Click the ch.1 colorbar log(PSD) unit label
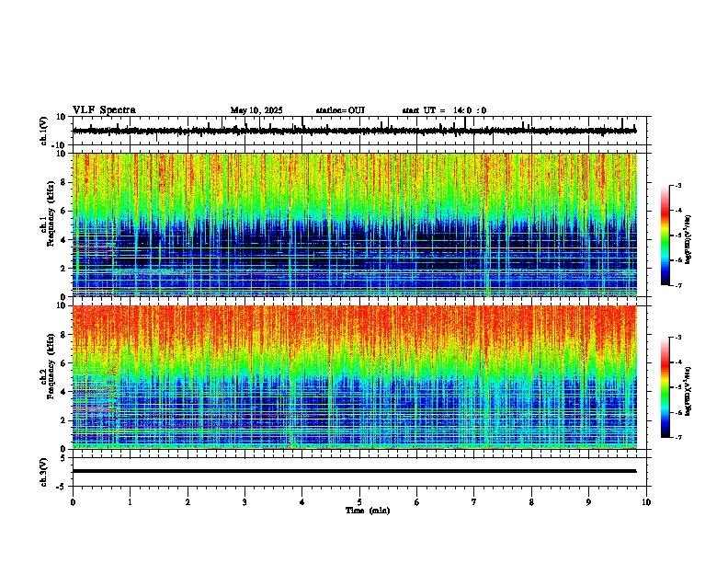This screenshot has height=563, width=728. point(688,240)
